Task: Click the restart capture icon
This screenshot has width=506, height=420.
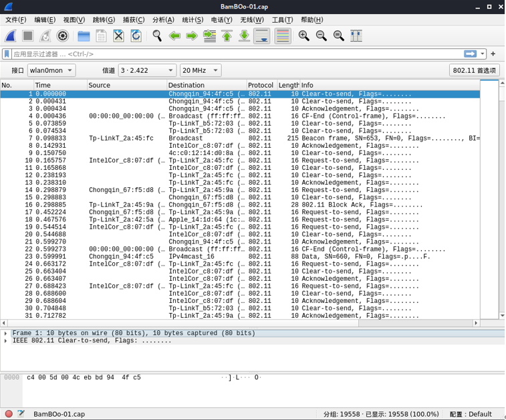Action: pos(45,35)
